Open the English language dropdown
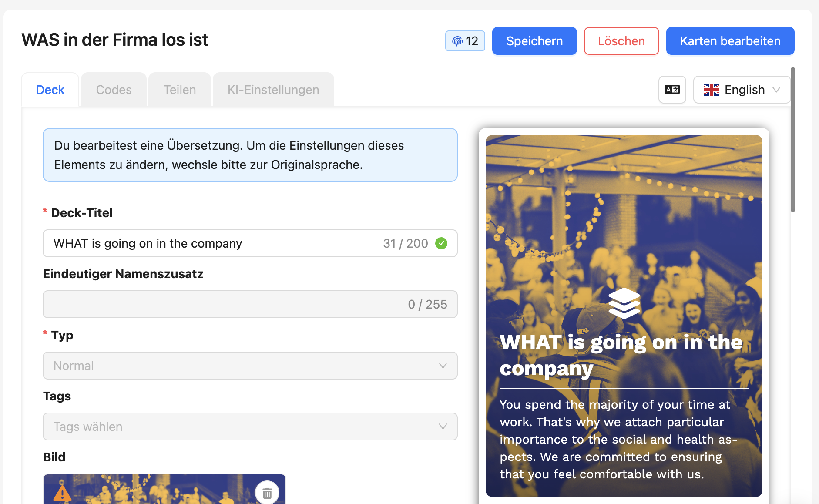Viewport: 819px width, 504px height. (x=742, y=90)
